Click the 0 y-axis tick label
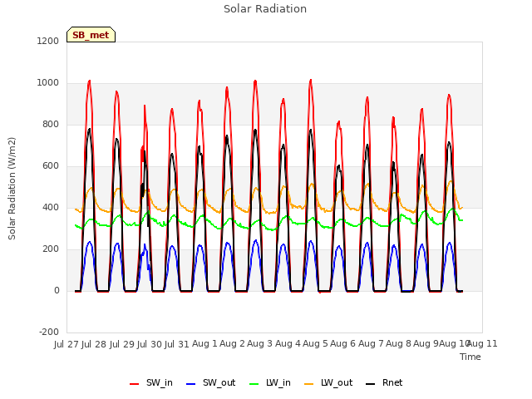This screenshot has height=399, width=532. (57, 291)
